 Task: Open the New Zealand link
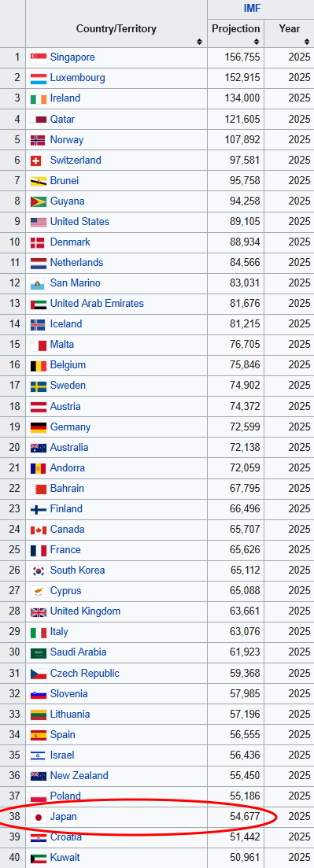[79, 776]
